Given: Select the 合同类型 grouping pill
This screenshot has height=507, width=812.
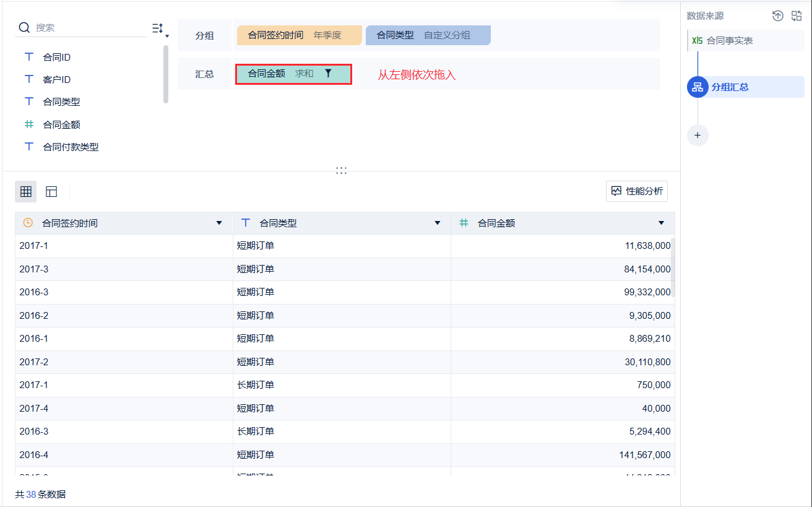Looking at the screenshot, I should [x=428, y=35].
